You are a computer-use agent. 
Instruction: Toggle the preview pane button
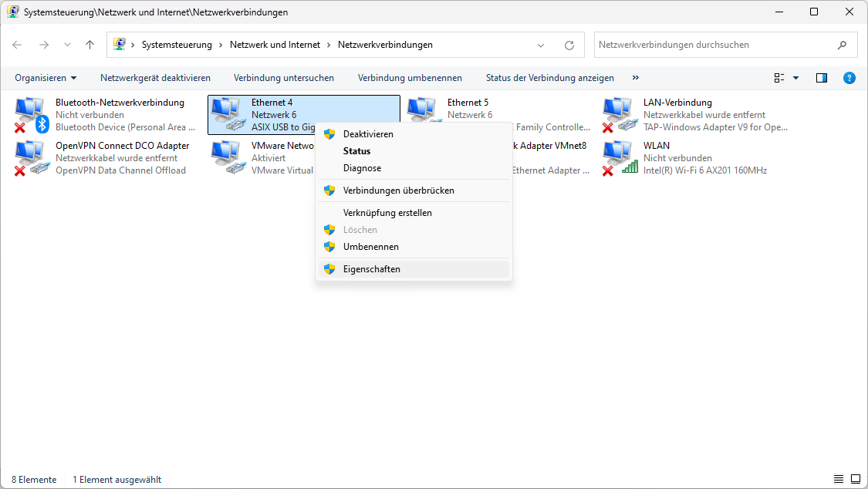822,78
